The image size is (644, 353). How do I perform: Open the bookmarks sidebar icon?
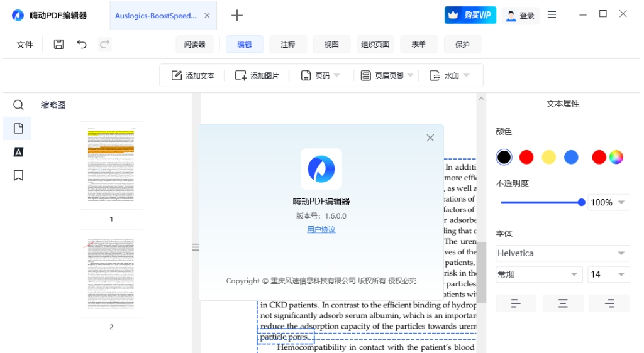(18, 175)
